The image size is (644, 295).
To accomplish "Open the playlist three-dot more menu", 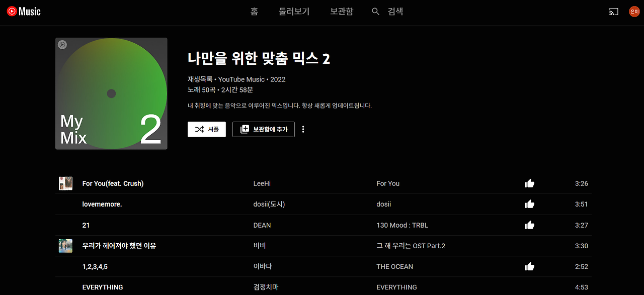I will [303, 129].
